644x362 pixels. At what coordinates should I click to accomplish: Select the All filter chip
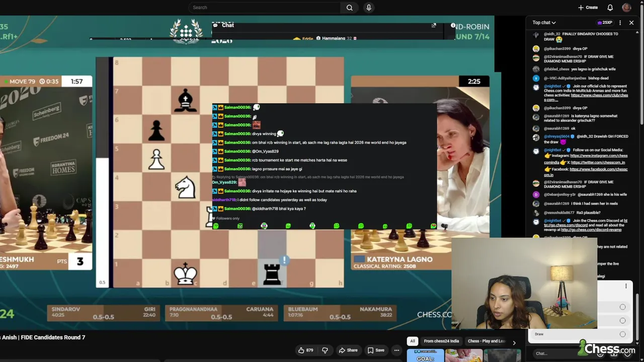pos(413,341)
